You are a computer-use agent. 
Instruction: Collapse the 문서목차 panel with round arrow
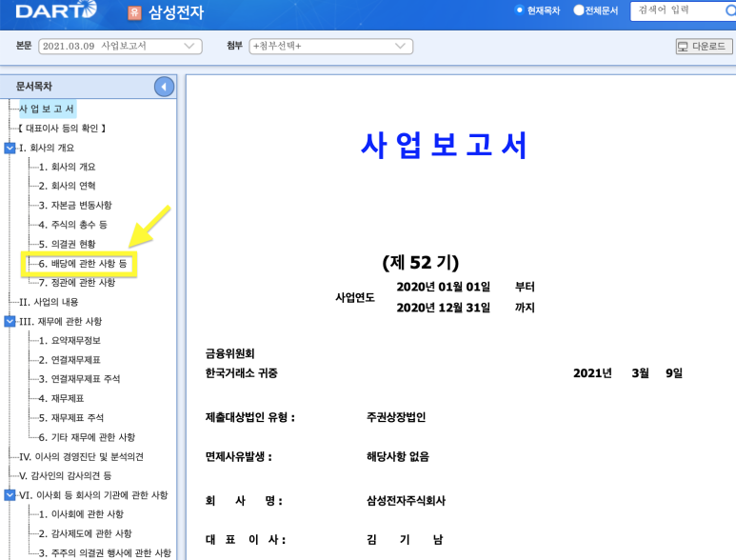point(164,87)
